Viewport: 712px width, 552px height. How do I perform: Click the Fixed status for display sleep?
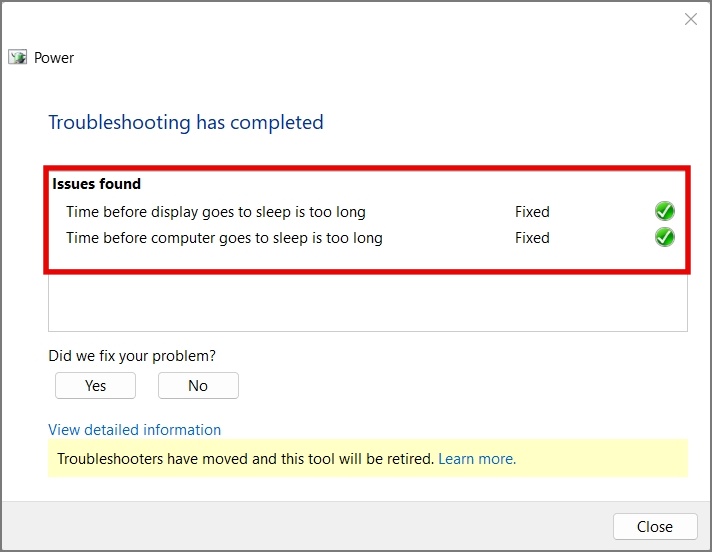(x=532, y=212)
